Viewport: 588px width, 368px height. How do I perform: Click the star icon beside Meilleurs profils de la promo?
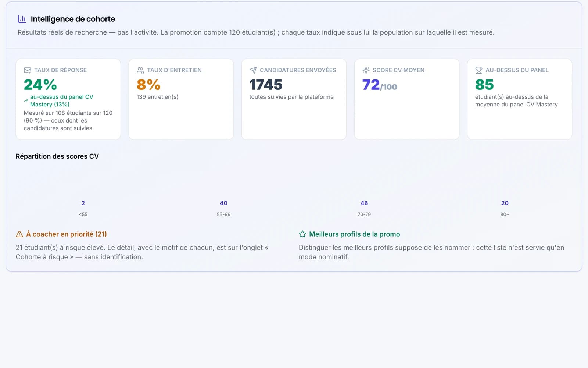(x=302, y=234)
